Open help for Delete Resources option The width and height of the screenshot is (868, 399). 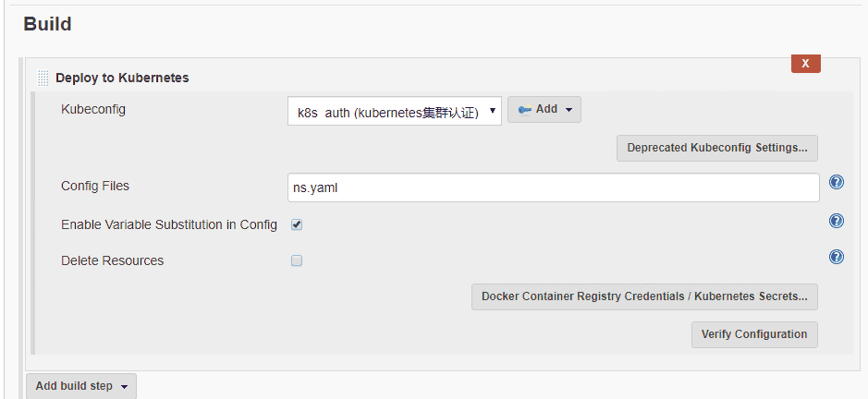[837, 257]
